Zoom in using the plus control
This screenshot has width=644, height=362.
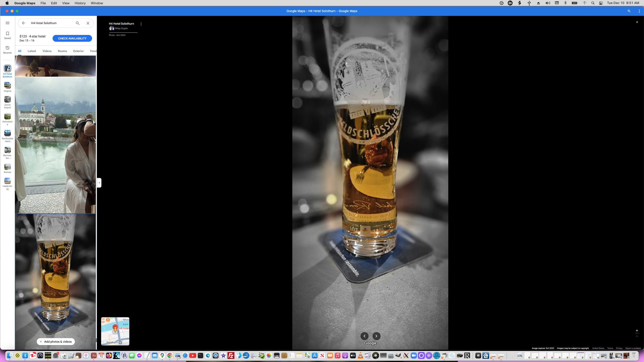click(637, 331)
